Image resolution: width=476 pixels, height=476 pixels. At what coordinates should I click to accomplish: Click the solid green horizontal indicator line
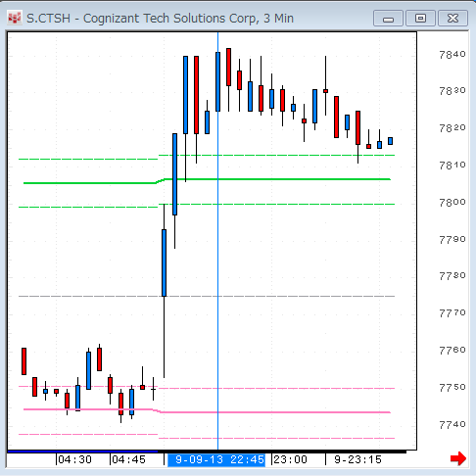coord(207,180)
